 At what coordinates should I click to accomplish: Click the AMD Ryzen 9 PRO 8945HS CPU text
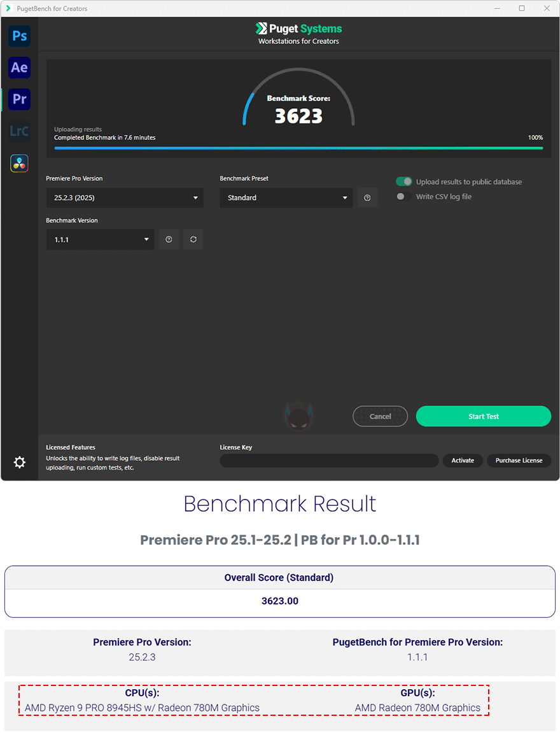coord(142,708)
